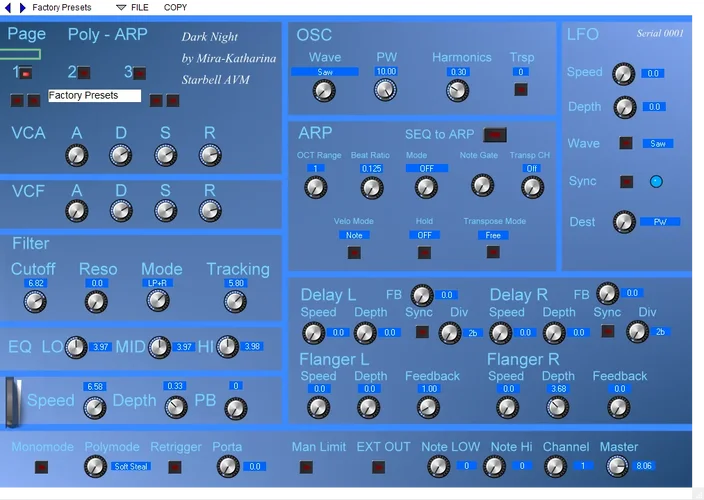Click the Note Hi knob
This screenshot has height=500, width=704.
point(494,466)
